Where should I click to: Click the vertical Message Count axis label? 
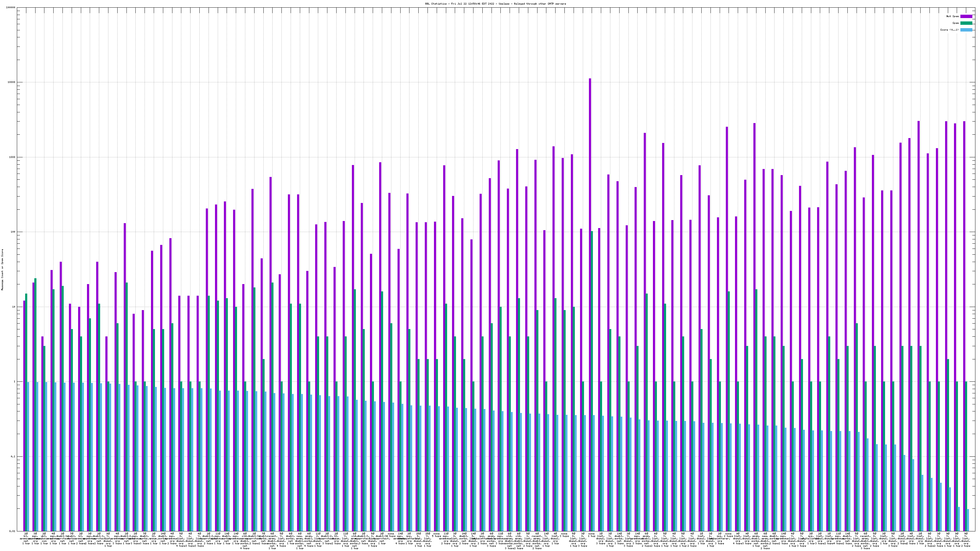coord(2,270)
